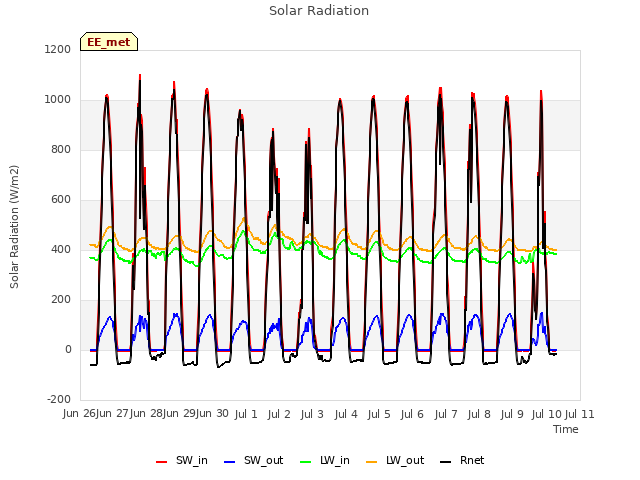Click the orange LW_out legend swatch
Screen dimensions: 640x480
(372, 462)
